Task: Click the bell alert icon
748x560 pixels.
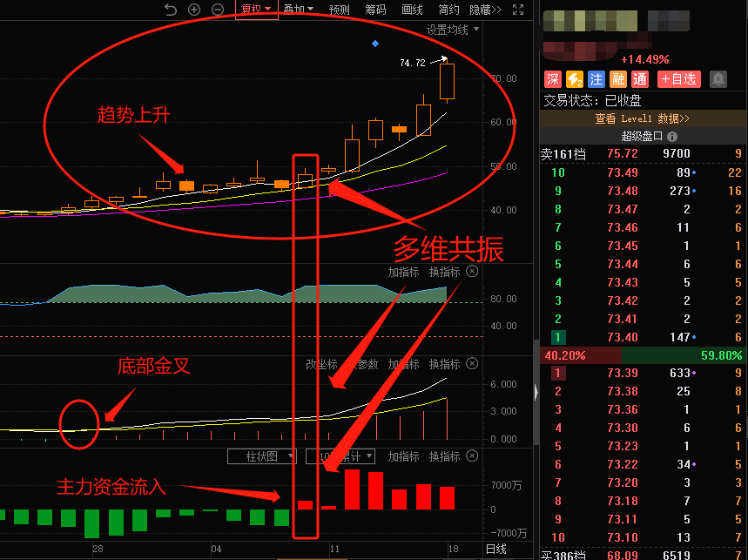Action: point(718,78)
